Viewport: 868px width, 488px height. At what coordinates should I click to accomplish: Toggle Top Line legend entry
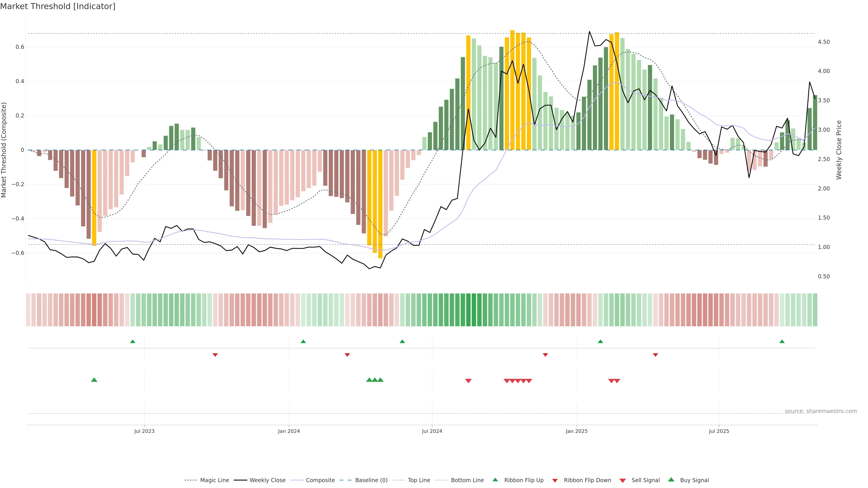coord(419,480)
